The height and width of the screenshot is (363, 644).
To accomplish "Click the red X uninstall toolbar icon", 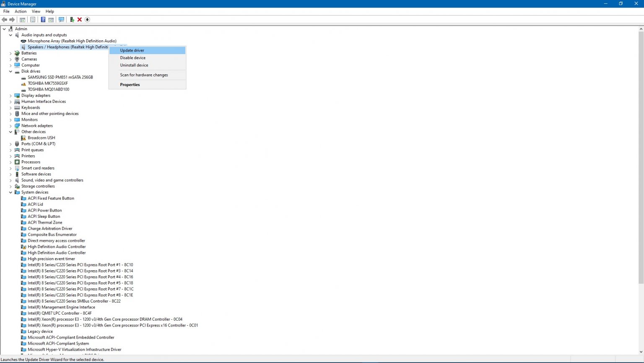I will coord(79,20).
